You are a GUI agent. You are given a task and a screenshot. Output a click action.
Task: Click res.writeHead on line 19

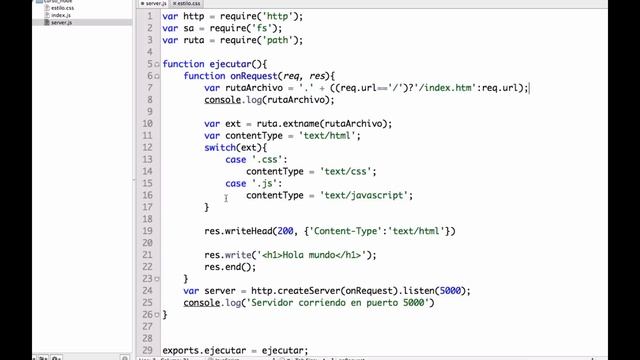238,231
